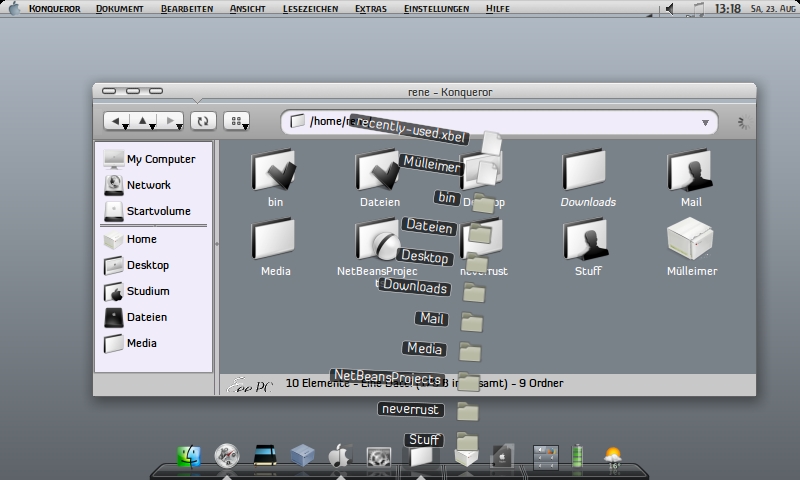800x480 pixels.
Task: Select recently-used.xbel in the dock stack
Action: coord(408,129)
